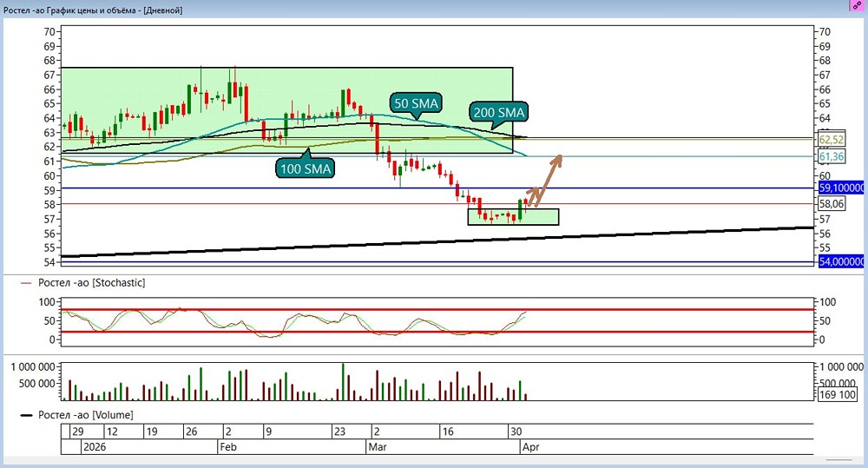
Task: Click the 'Apr' month label on time axis
Action: [530, 447]
